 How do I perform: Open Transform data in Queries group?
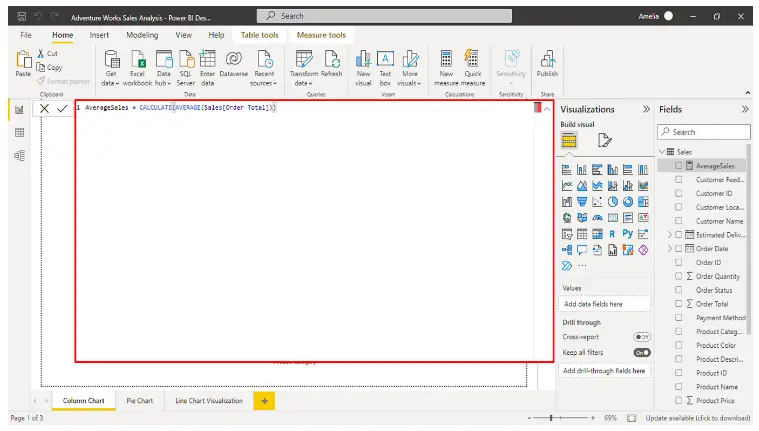point(303,60)
